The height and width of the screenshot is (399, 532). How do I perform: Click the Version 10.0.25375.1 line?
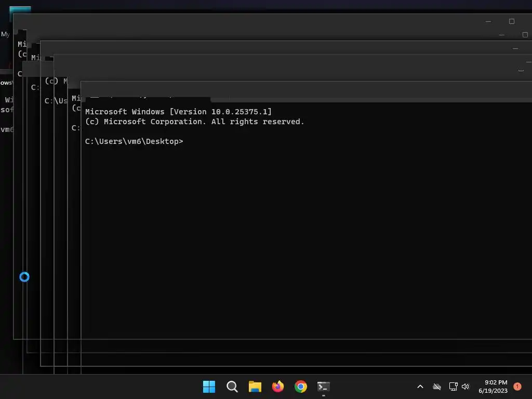(179, 112)
